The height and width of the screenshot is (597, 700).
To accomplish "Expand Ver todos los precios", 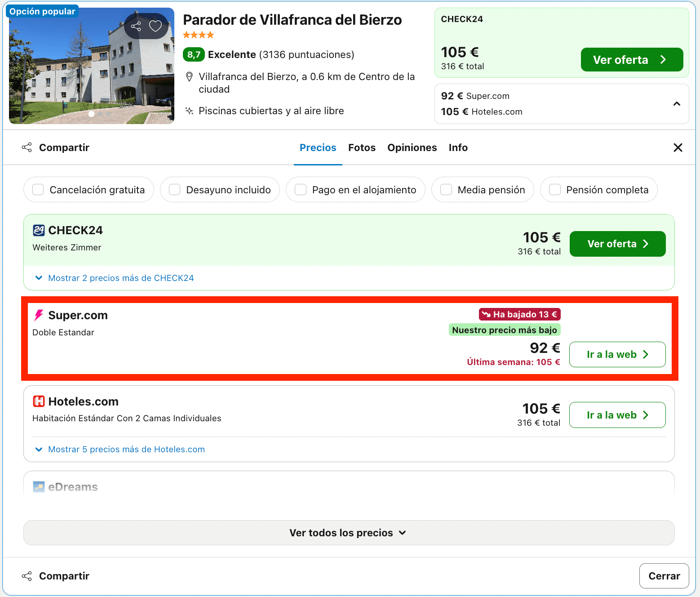I will pos(349,533).
